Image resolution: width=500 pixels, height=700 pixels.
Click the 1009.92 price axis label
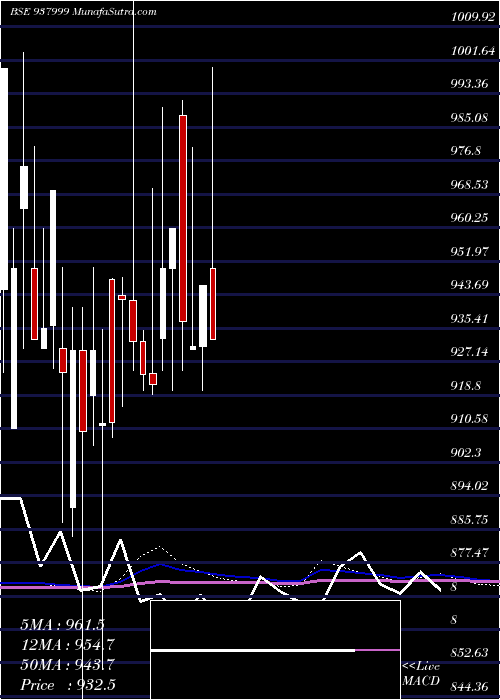coord(473,17)
